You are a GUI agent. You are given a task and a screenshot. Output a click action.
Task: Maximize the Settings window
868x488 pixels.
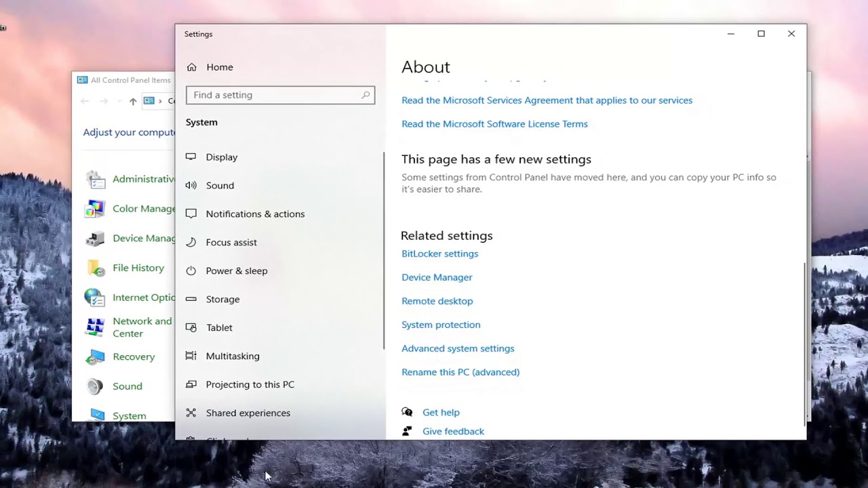(x=761, y=34)
